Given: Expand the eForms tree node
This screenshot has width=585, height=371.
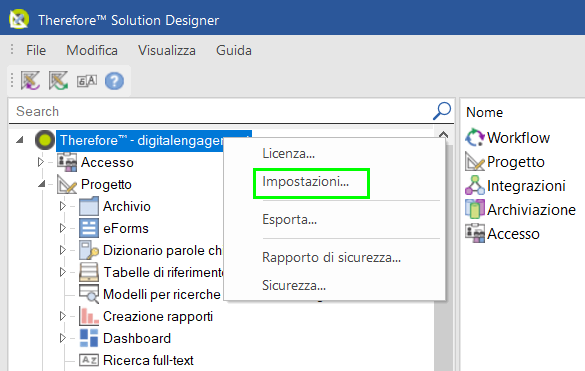Looking at the screenshot, I should [63, 228].
